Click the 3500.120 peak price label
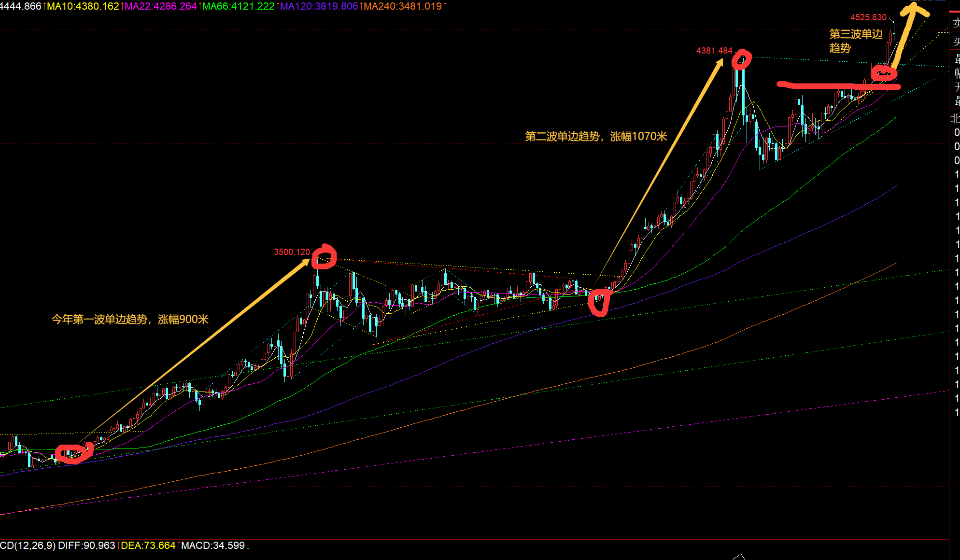Viewport: 960px width, 560px height. 292,252
